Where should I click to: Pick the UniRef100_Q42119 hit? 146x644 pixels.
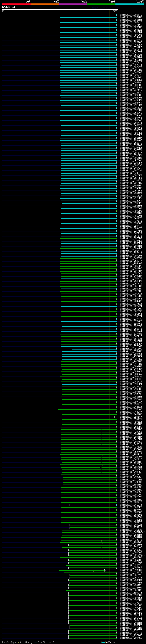point(131,90)
